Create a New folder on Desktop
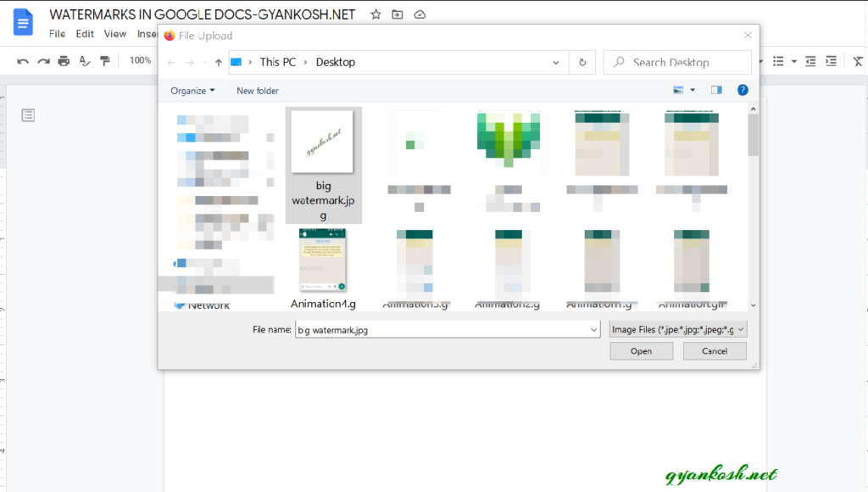The image size is (868, 492). tap(257, 90)
